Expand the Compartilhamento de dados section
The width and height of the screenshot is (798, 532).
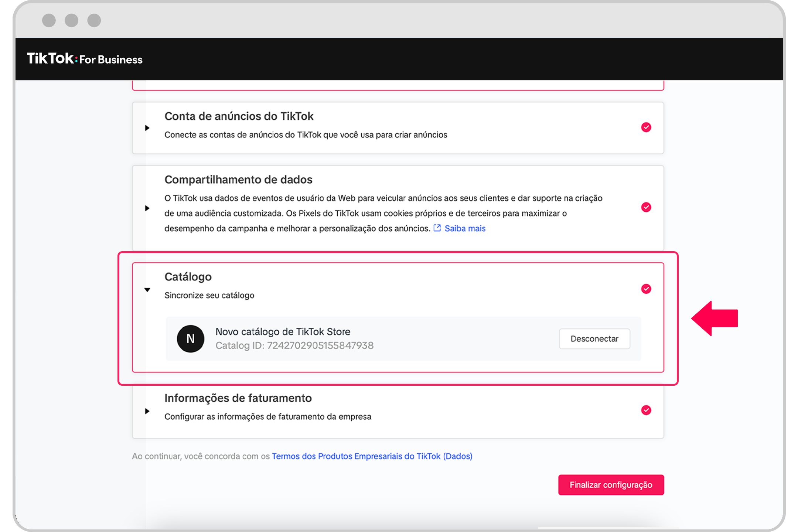147,208
